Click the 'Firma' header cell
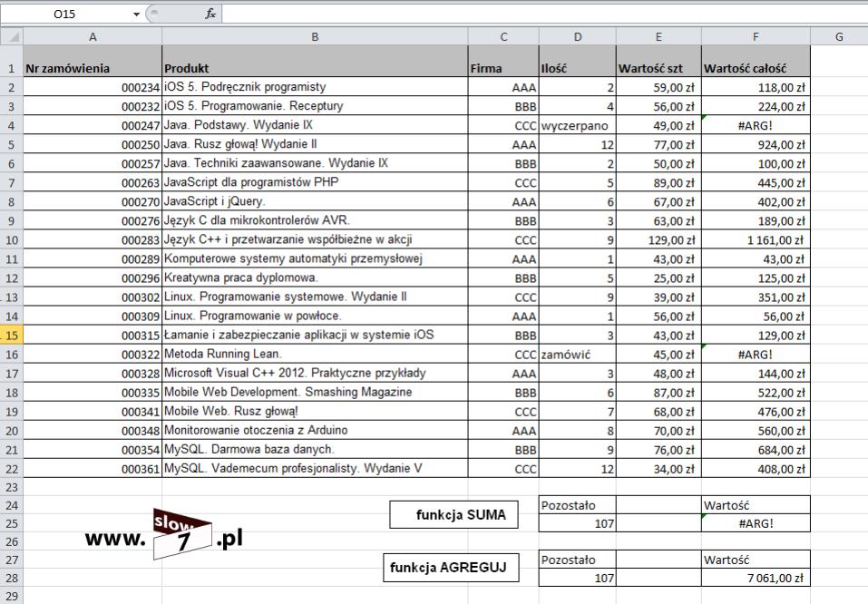868x604 pixels. [x=503, y=62]
